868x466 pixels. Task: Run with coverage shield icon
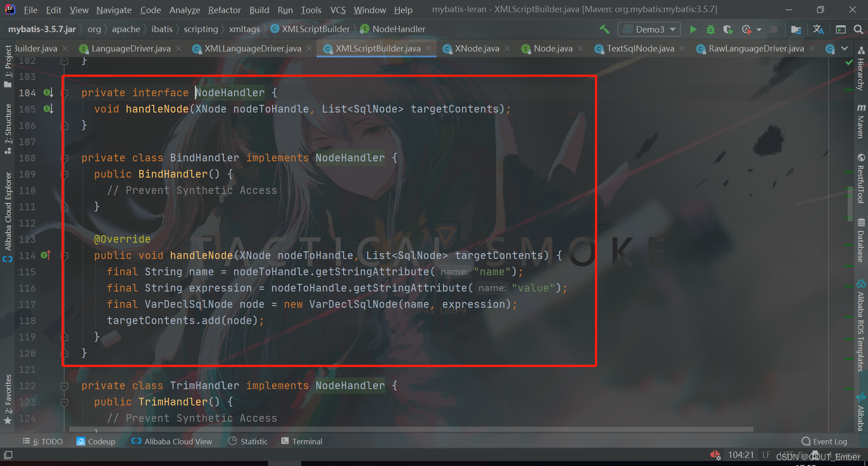pos(727,29)
